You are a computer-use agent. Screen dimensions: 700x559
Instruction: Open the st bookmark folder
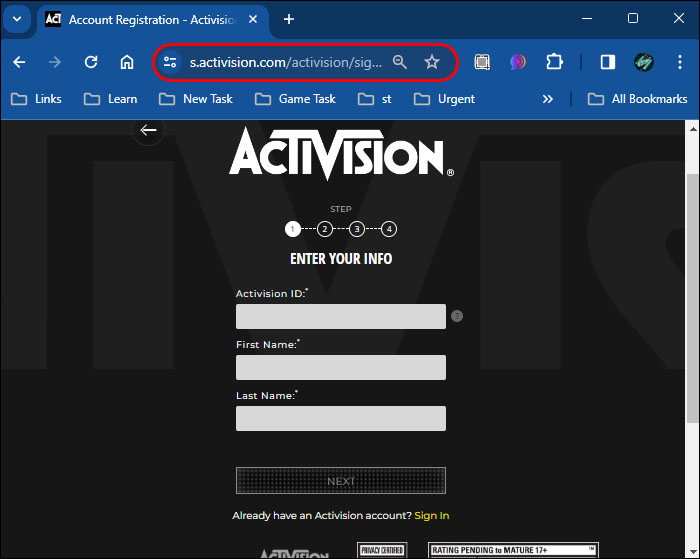pyautogui.click(x=375, y=99)
